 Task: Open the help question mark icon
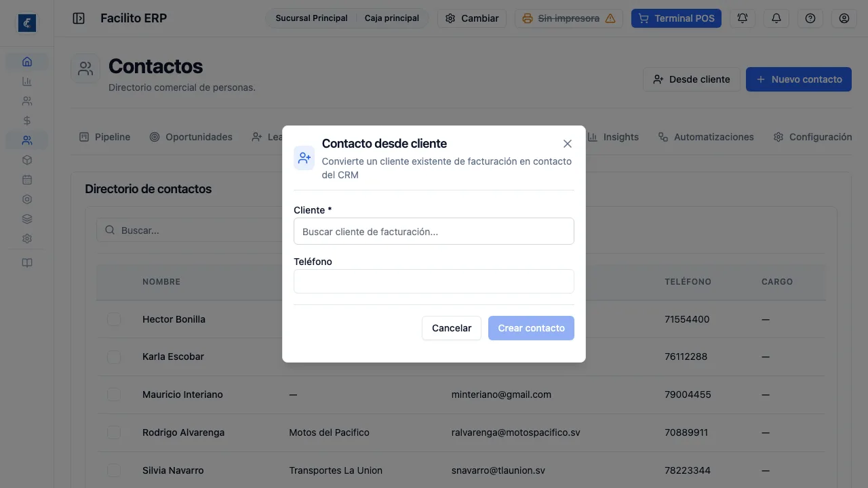[x=810, y=18]
